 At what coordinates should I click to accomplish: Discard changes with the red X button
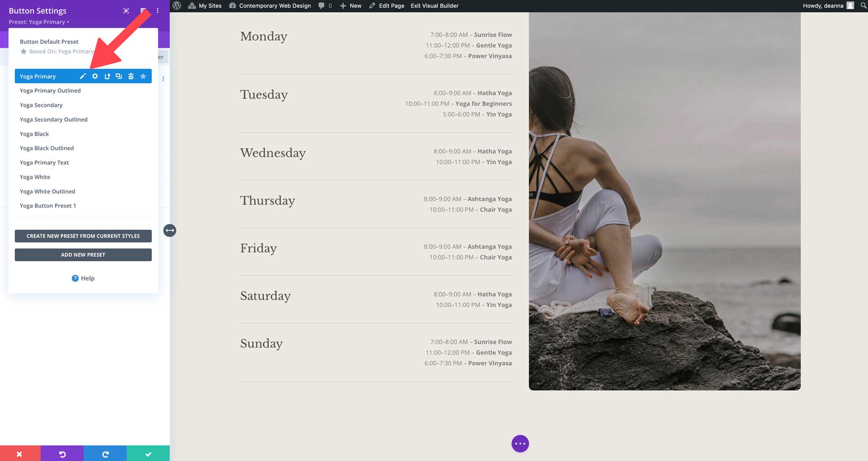pos(19,454)
